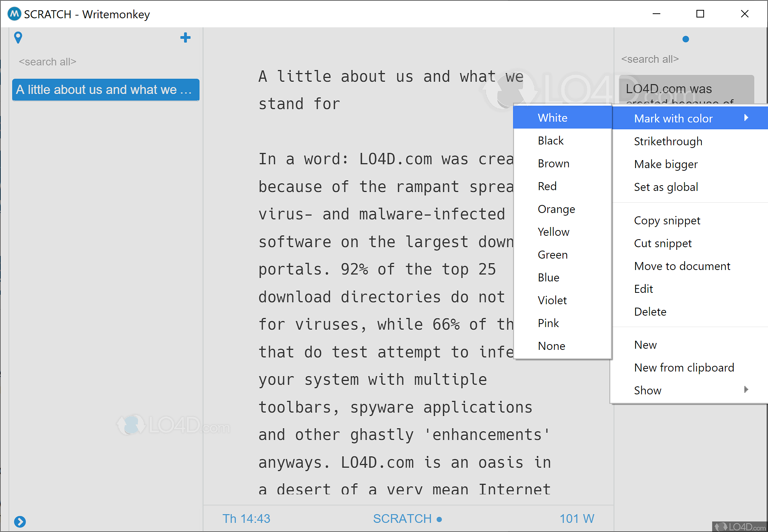
Task: Select New from clipboard
Action: point(684,367)
